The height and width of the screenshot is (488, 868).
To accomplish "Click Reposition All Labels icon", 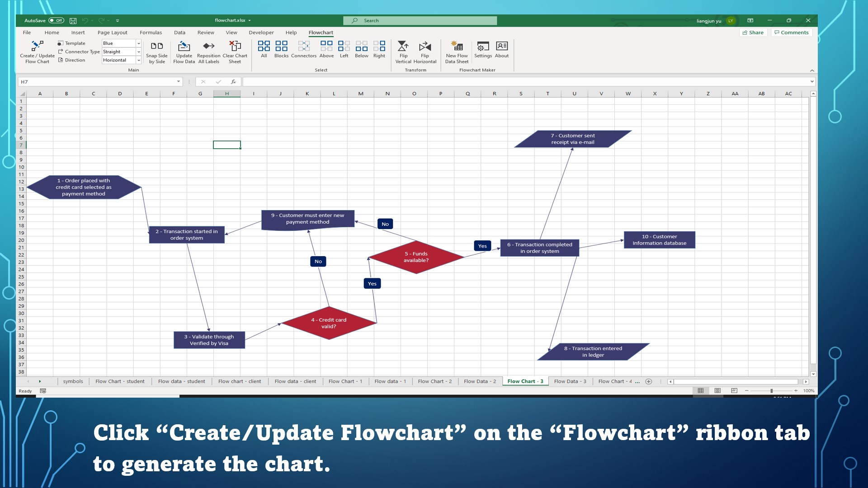I will [208, 46].
